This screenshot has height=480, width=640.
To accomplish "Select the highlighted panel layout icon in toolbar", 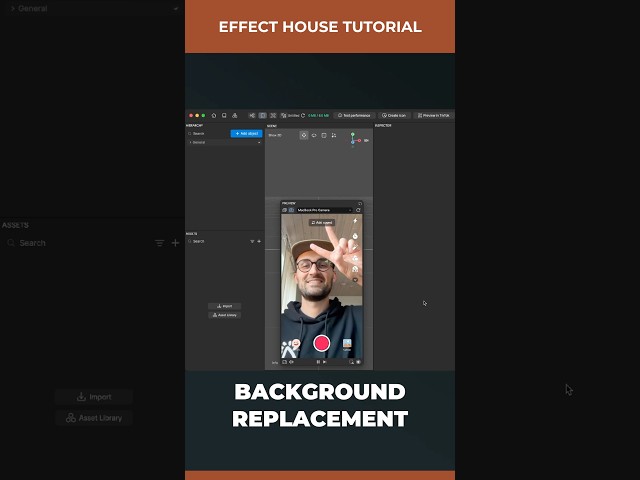I will (262, 116).
